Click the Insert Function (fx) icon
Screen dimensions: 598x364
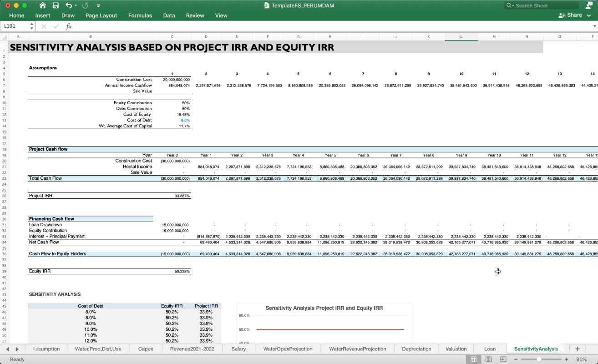pyautogui.click(x=69, y=26)
